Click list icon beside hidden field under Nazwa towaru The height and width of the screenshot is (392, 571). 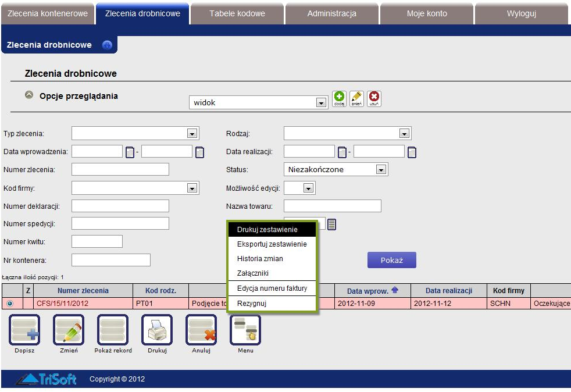coord(331,224)
